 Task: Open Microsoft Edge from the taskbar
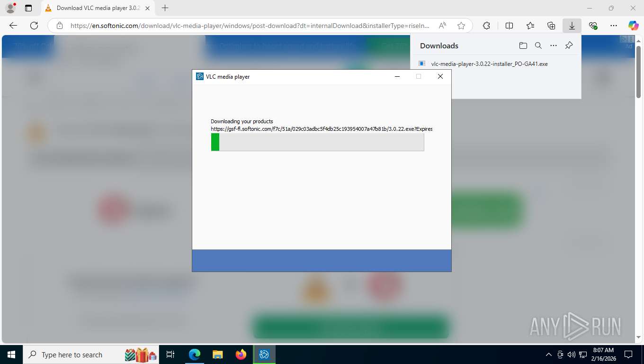(195, 355)
